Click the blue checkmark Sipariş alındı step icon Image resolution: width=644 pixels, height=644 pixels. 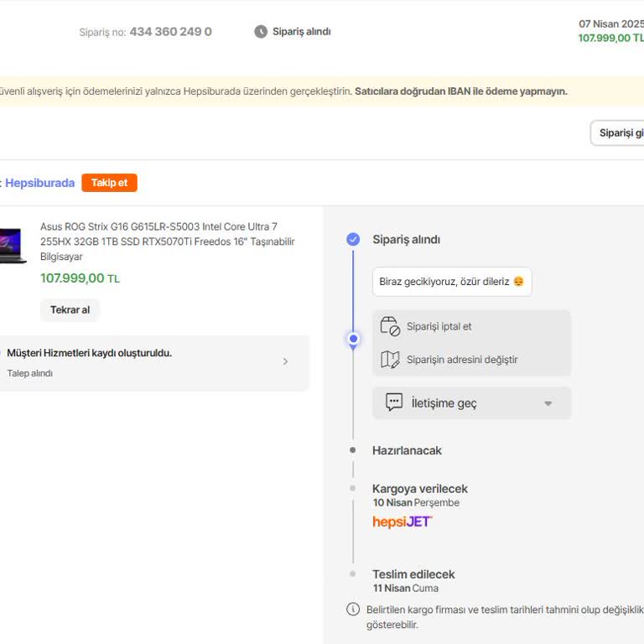point(353,240)
